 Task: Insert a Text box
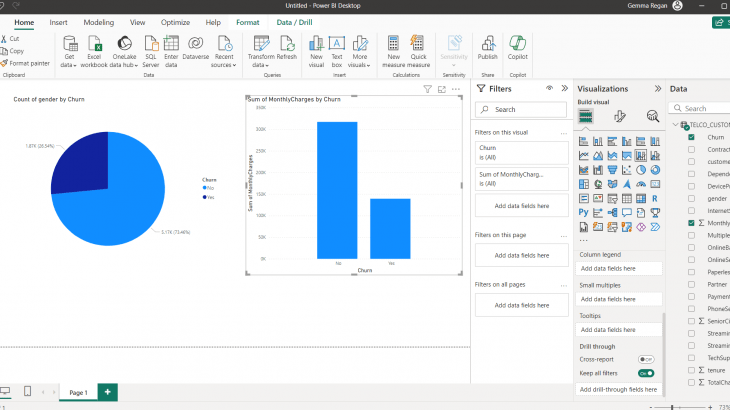[x=337, y=52]
